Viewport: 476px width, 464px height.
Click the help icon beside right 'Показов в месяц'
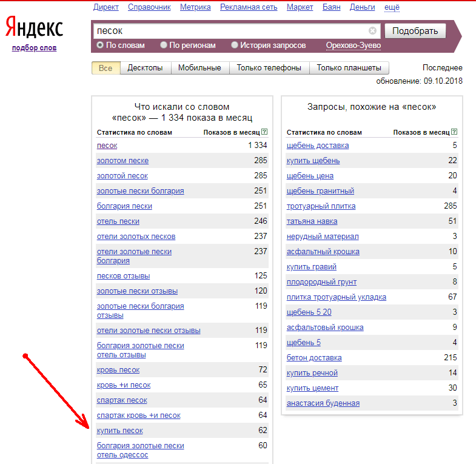pos(454,132)
